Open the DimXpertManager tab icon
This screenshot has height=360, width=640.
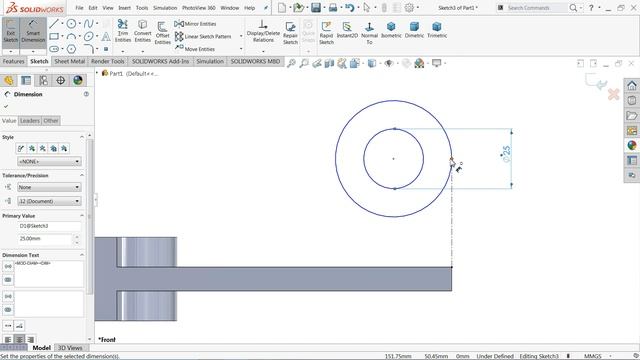(x=60, y=80)
